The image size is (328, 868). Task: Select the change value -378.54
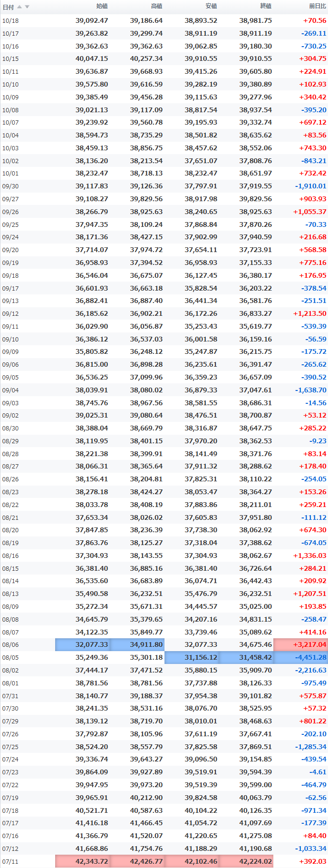coord(314,288)
